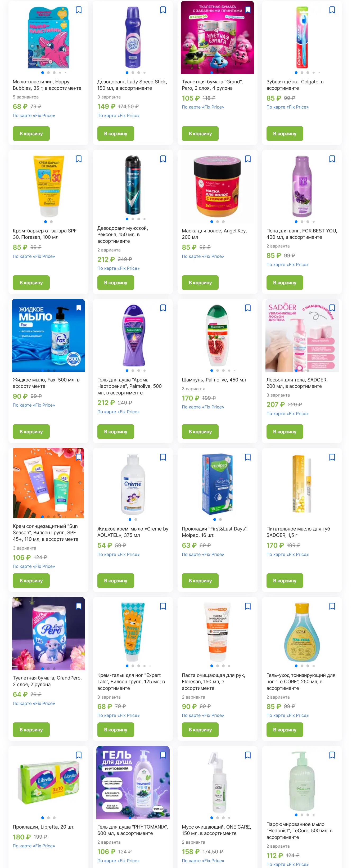Bookmark the Molped First&Last Days pads
The height and width of the screenshot is (868, 352).
[x=247, y=457]
